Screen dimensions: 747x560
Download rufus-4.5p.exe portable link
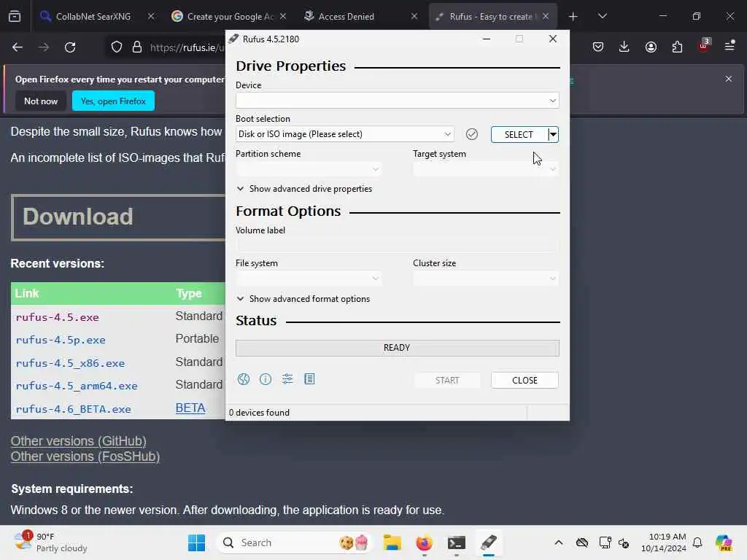click(61, 341)
